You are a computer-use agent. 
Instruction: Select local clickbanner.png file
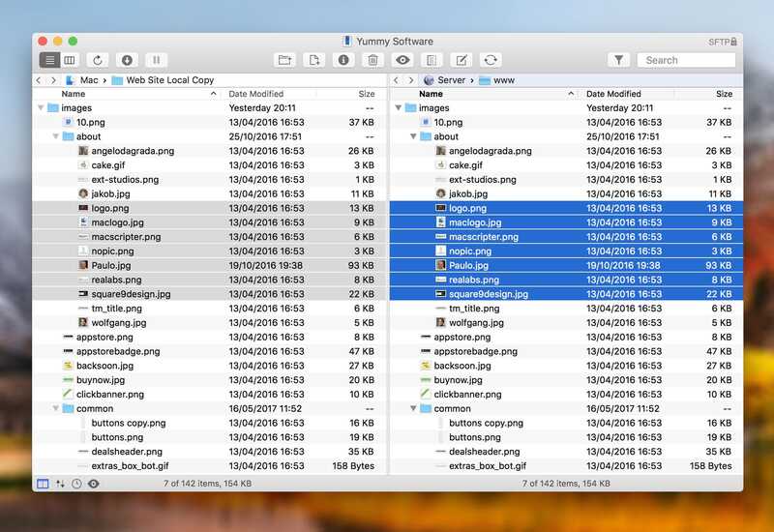coord(209,394)
